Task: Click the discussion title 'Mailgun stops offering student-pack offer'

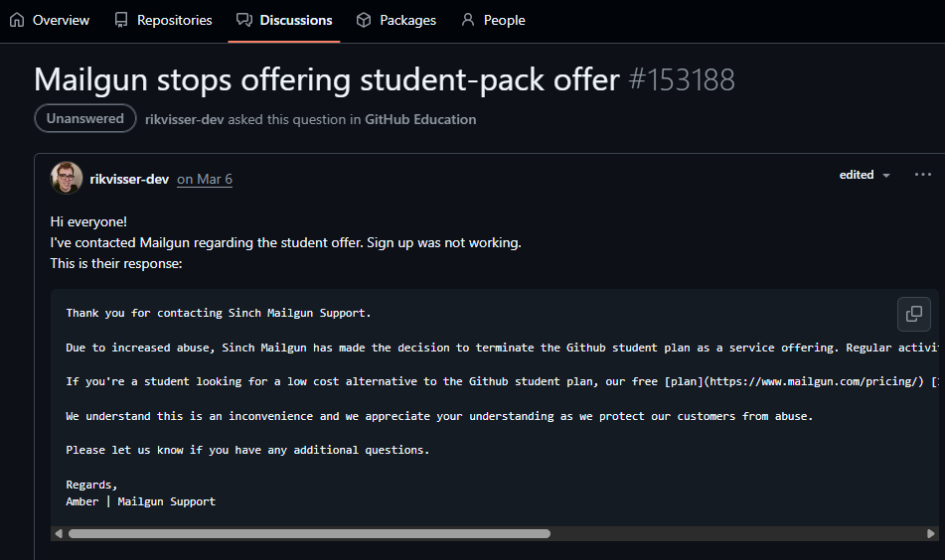Action: coord(327,78)
